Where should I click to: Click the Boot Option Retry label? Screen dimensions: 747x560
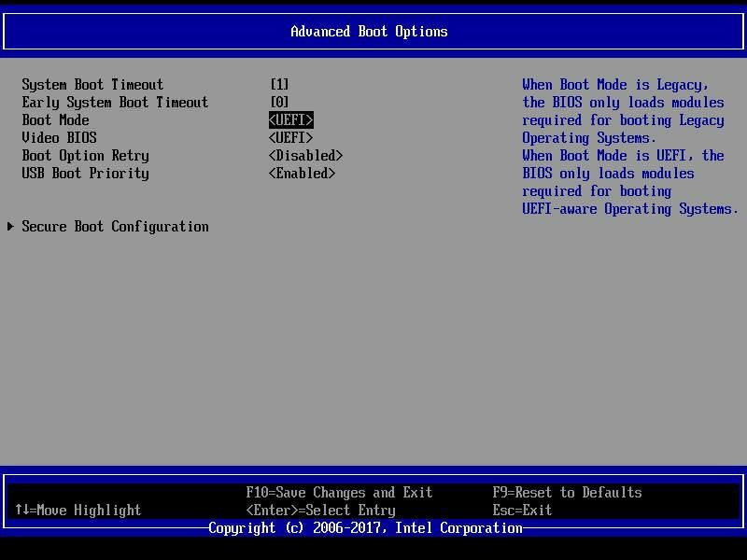coord(85,156)
